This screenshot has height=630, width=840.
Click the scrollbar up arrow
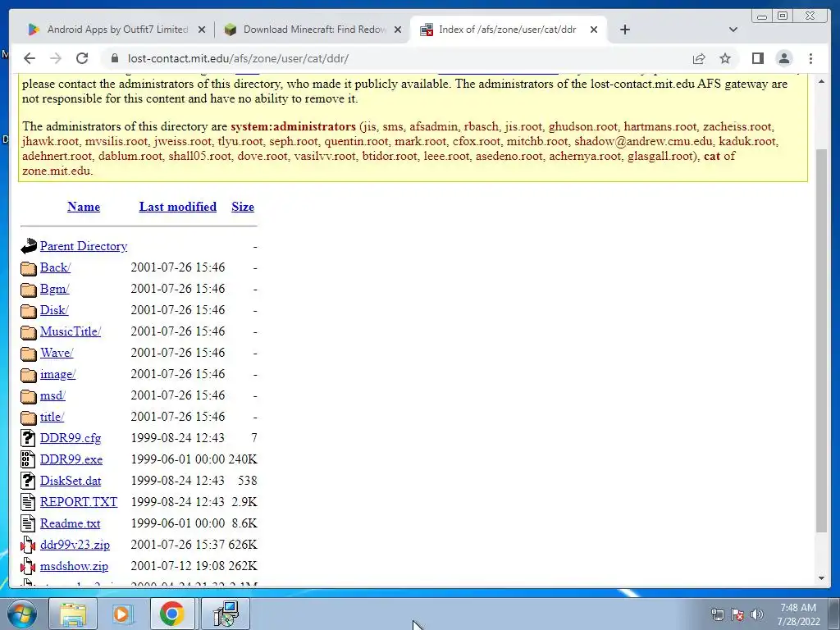pos(822,81)
